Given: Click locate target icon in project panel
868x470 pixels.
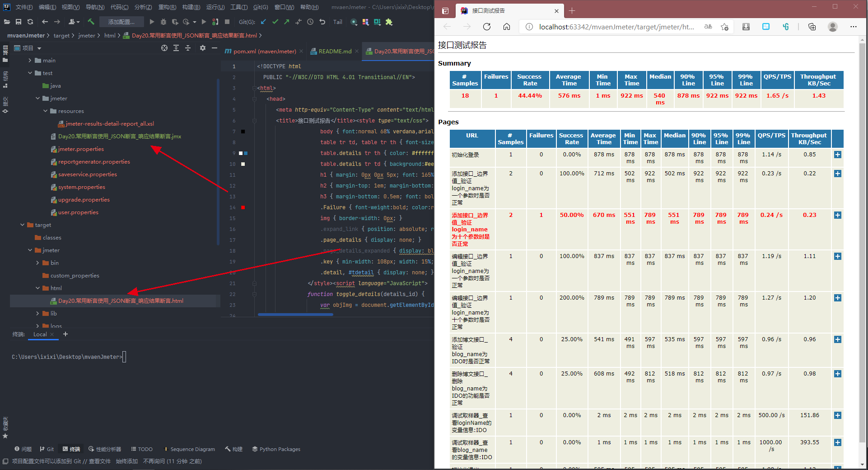Looking at the screenshot, I should coord(164,48).
